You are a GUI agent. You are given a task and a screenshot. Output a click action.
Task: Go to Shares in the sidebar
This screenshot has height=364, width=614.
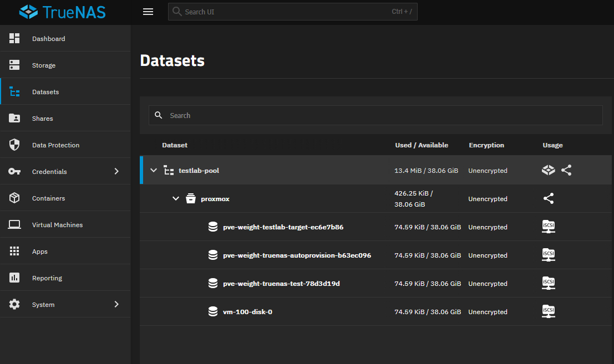65,118
